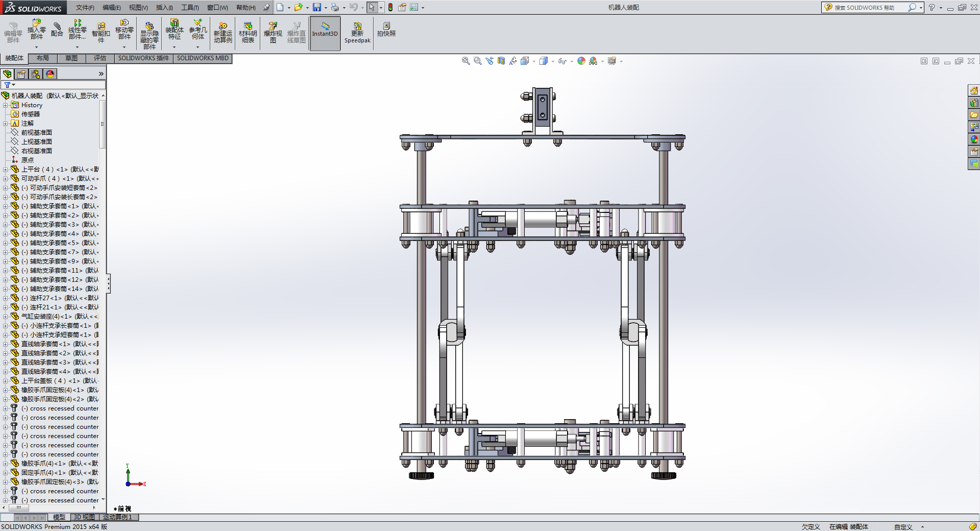Open SOLIDWORKS Resources home icon in task pane
This screenshot has height=531, width=980.
coord(974,90)
